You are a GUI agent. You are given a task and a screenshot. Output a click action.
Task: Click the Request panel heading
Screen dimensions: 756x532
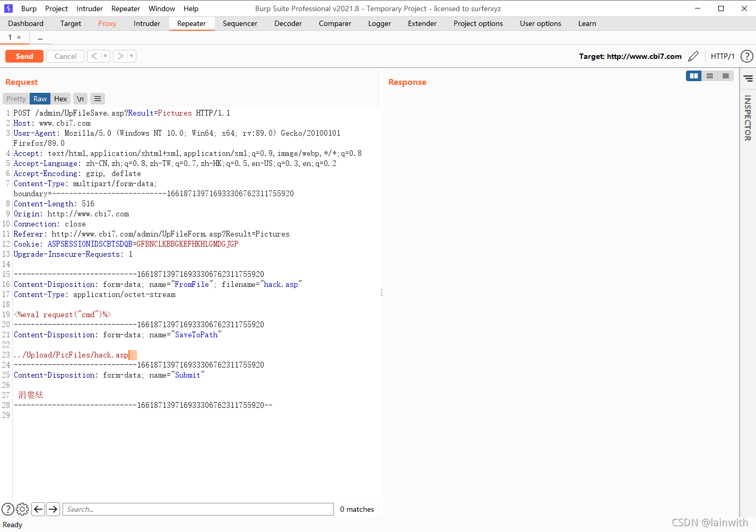[22, 82]
